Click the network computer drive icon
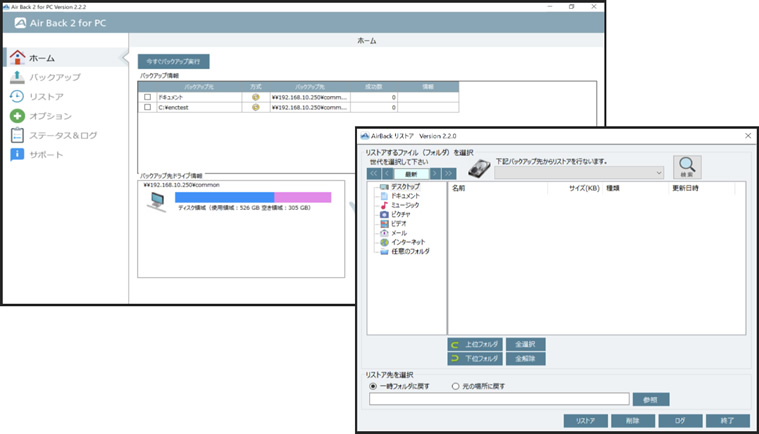 157,201
